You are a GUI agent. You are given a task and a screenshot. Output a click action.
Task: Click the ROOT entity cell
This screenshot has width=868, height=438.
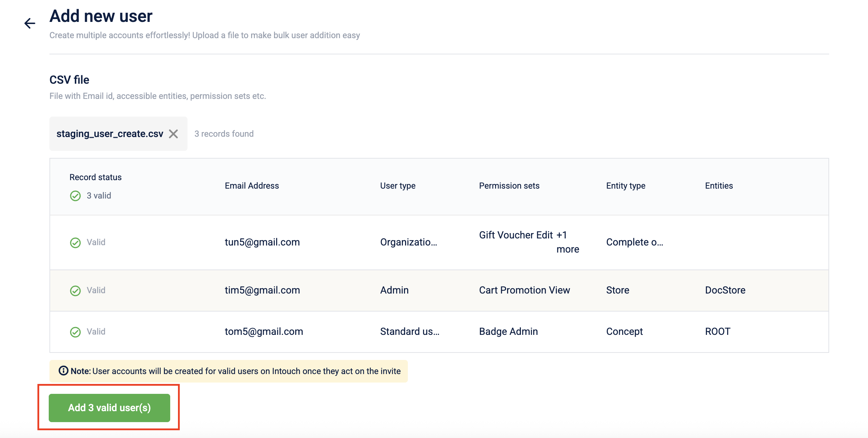(718, 332)
